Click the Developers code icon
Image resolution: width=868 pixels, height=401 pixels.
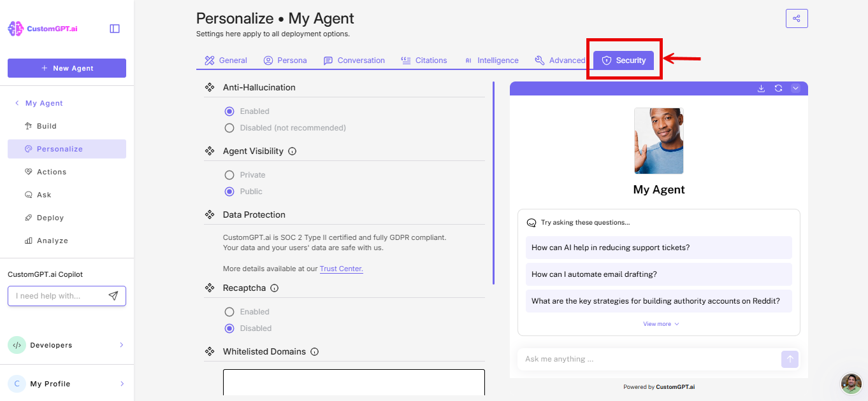click(17, 345)
